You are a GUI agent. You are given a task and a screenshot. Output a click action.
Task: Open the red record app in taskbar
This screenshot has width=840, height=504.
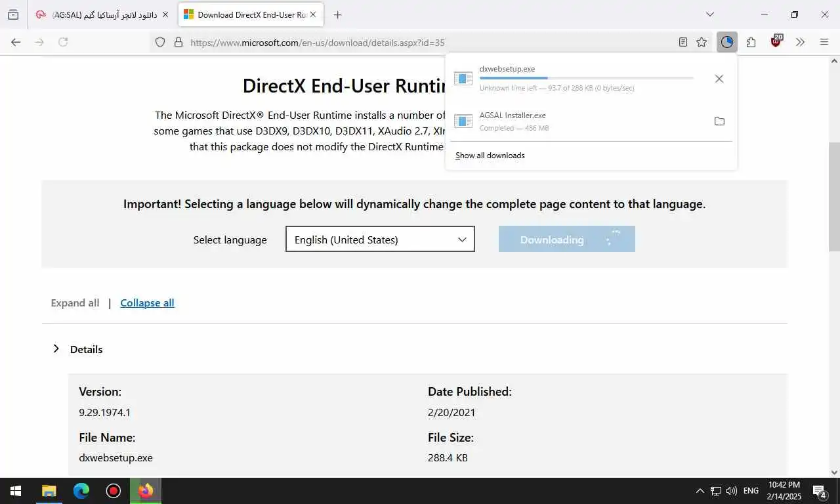click(114, 491)
